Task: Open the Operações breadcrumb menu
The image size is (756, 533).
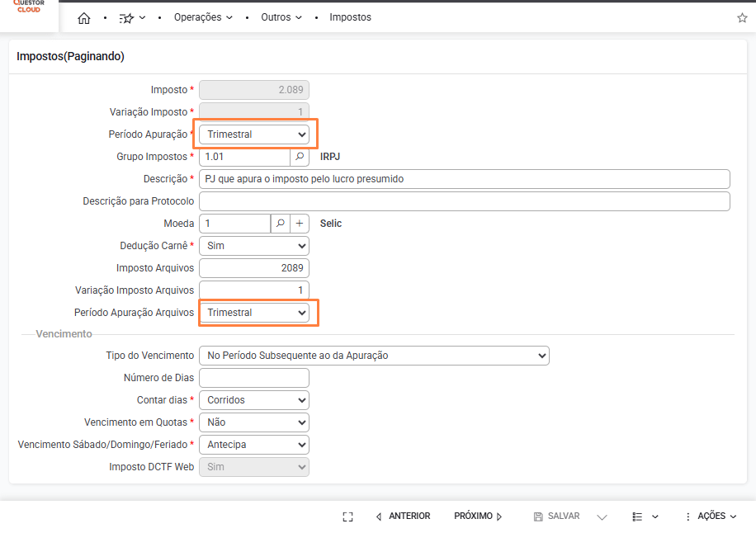Action: (x=203, y=17)
